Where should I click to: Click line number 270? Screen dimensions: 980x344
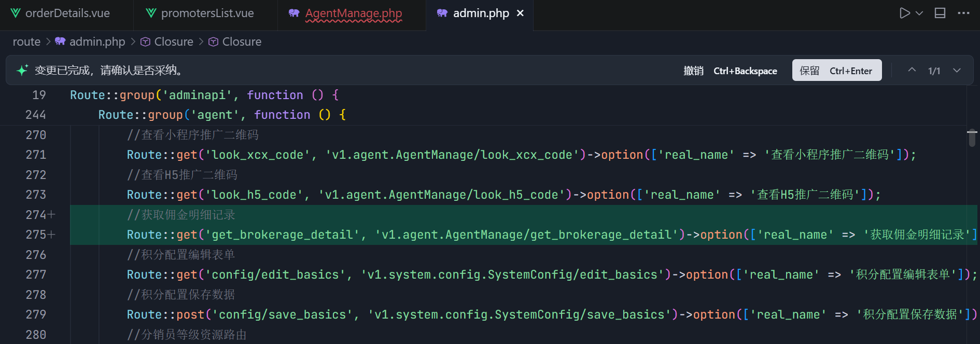36,135
